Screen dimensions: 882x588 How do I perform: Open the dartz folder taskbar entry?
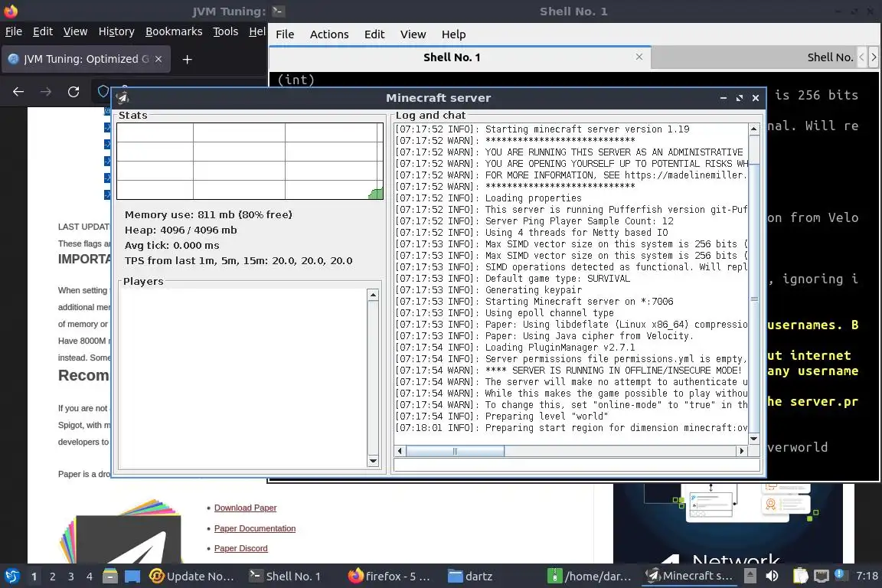[470, 577]
